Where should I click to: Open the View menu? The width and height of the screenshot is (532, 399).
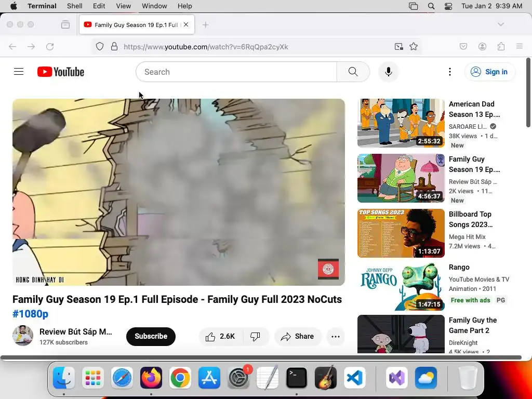point(123,6)
